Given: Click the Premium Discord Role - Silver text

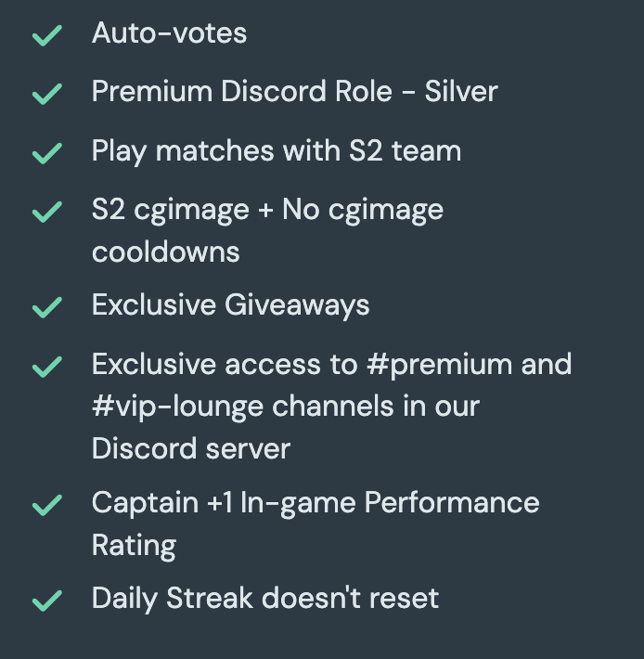Looking at the screenshot, I should point(294,92).
